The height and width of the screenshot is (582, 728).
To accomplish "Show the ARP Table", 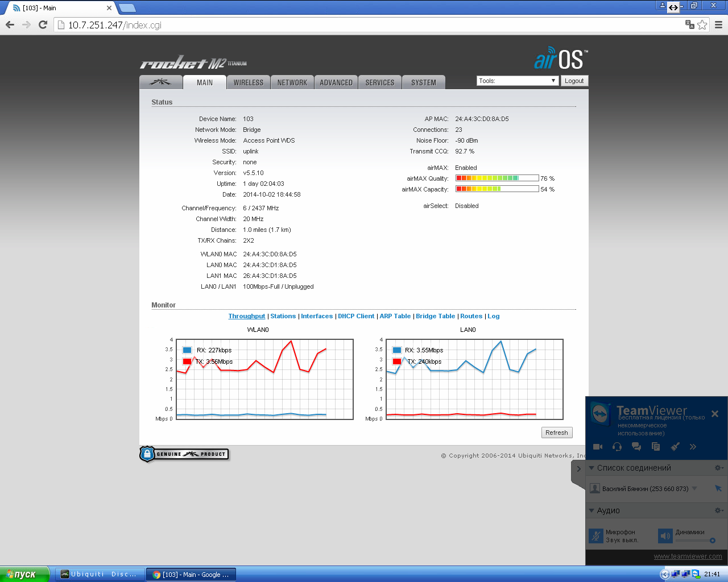I will click(x=395, y=316).
